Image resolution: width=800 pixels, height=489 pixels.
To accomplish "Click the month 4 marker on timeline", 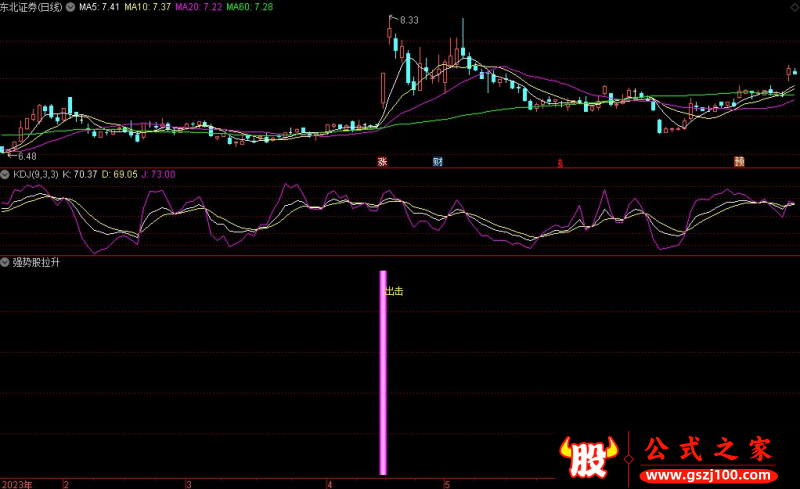I will (329, 484).
